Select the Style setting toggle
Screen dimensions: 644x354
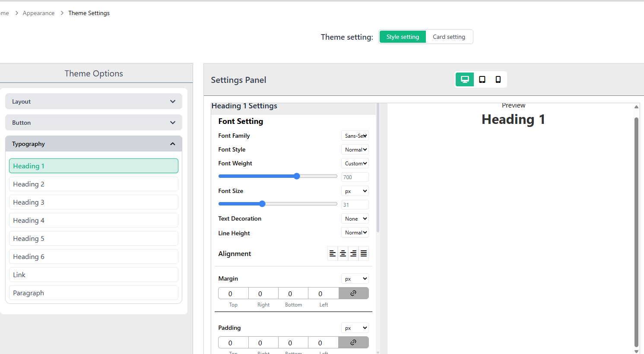click(403, 37)
